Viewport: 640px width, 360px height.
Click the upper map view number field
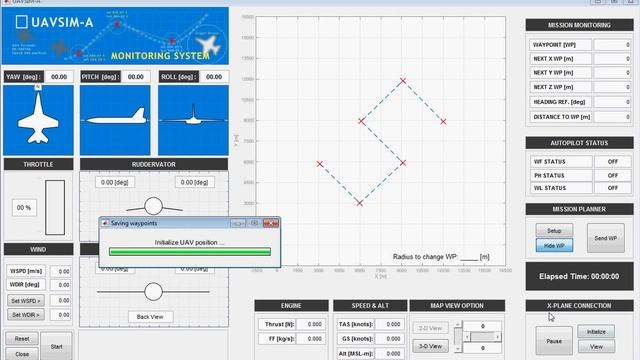click(482, 326)
